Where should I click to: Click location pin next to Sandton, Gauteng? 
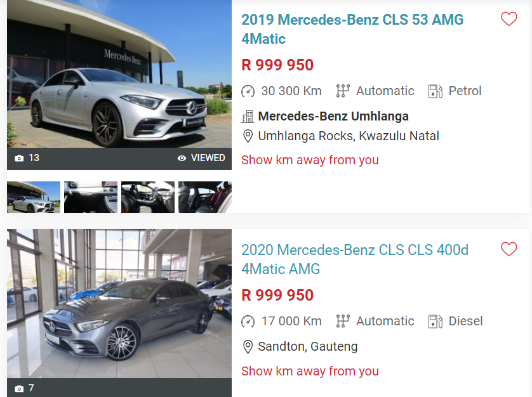coord(248,347)
